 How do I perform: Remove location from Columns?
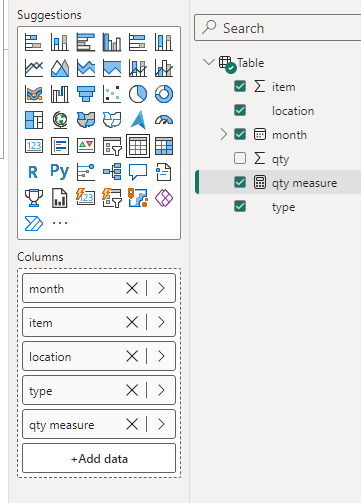tap(132, 356)
